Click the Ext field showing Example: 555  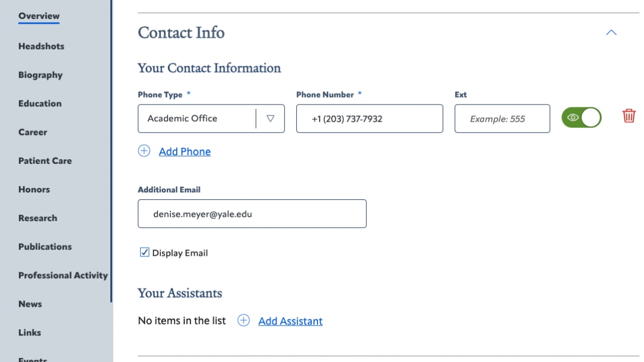coord(502,118)
